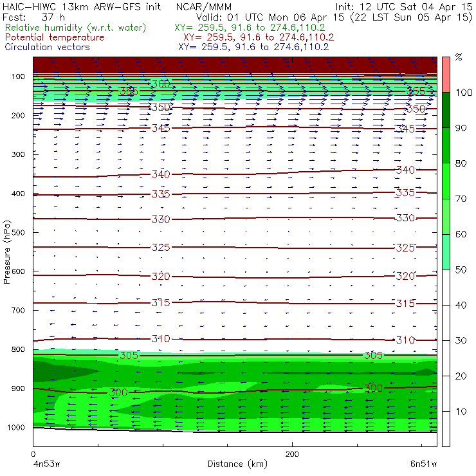Click the pressure axis '1000' tick label
The width and height of the screenshot is (476, 476).
tap(16, 427)
